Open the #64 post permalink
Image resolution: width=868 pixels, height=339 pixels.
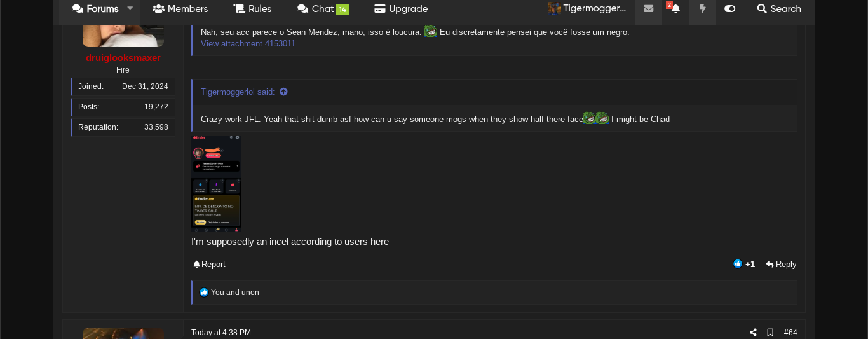pos(790,333)
